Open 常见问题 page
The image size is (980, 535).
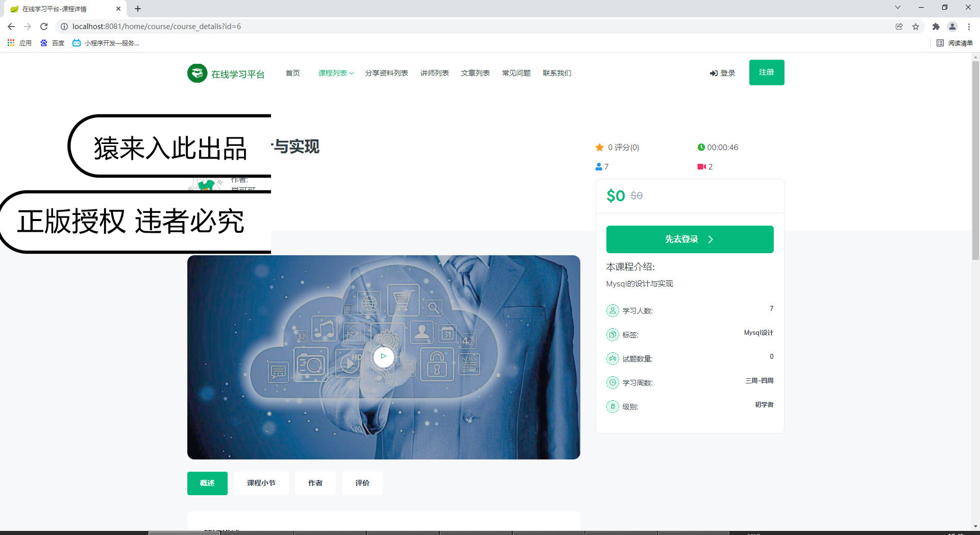[x=516, y=73]
